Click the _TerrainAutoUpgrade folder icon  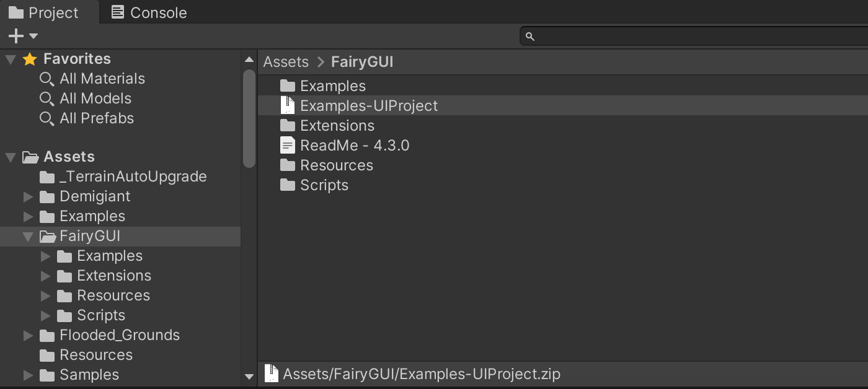[47, 177]
